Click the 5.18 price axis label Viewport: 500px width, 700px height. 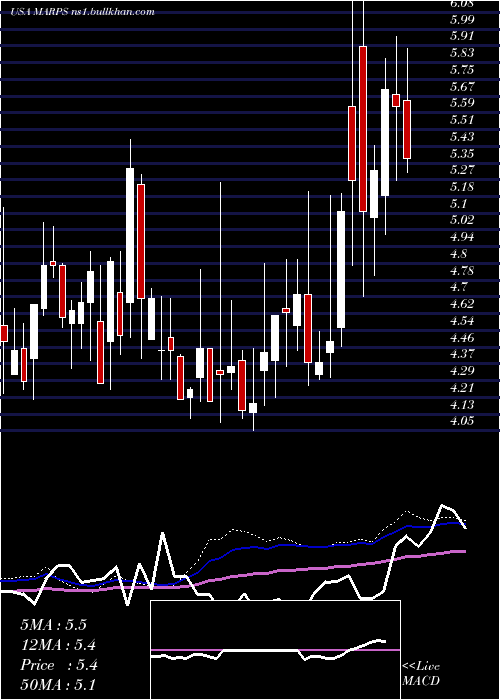463,187
